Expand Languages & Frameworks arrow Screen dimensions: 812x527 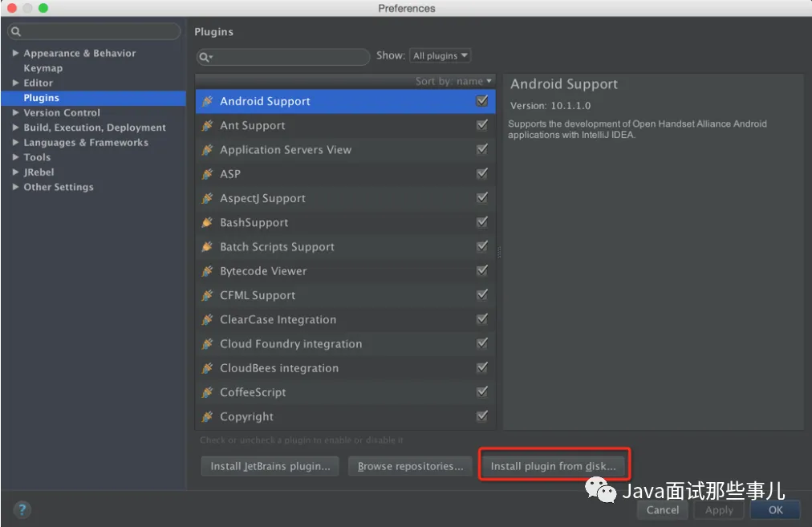[x=15, y=142]
